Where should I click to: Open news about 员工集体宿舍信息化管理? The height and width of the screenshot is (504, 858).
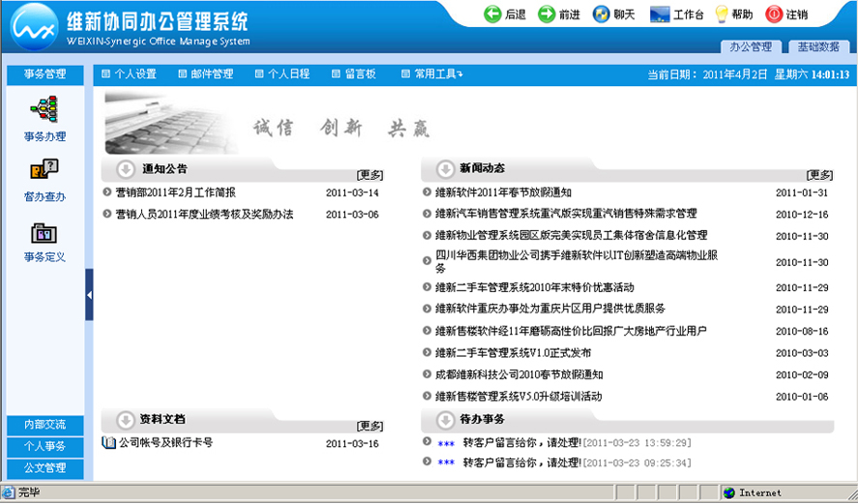572,235
